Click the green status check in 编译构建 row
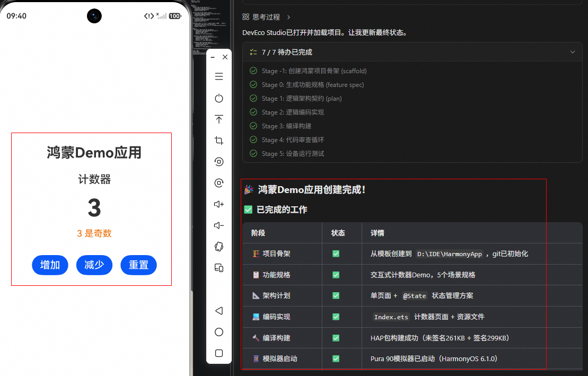The width and height of the screenshot is (588, 376). coord(336,338)
